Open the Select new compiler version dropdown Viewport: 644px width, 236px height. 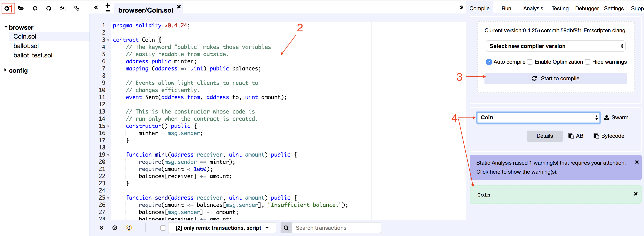(555, 46)
